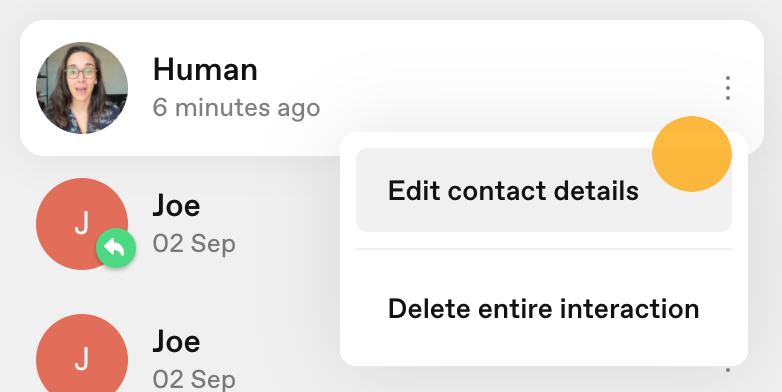Click the first Joe contact name

(177, 205)
